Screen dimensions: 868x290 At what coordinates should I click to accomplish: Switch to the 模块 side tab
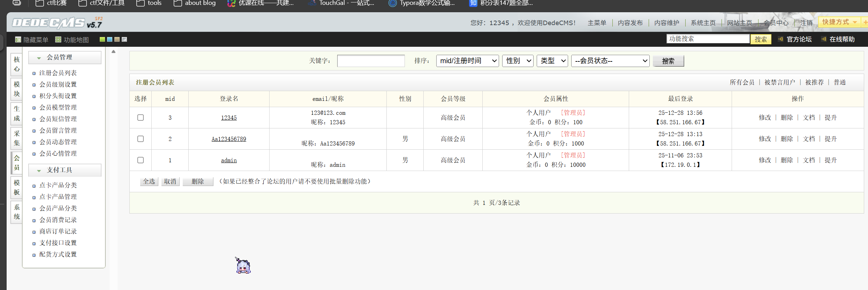[17, 89]
